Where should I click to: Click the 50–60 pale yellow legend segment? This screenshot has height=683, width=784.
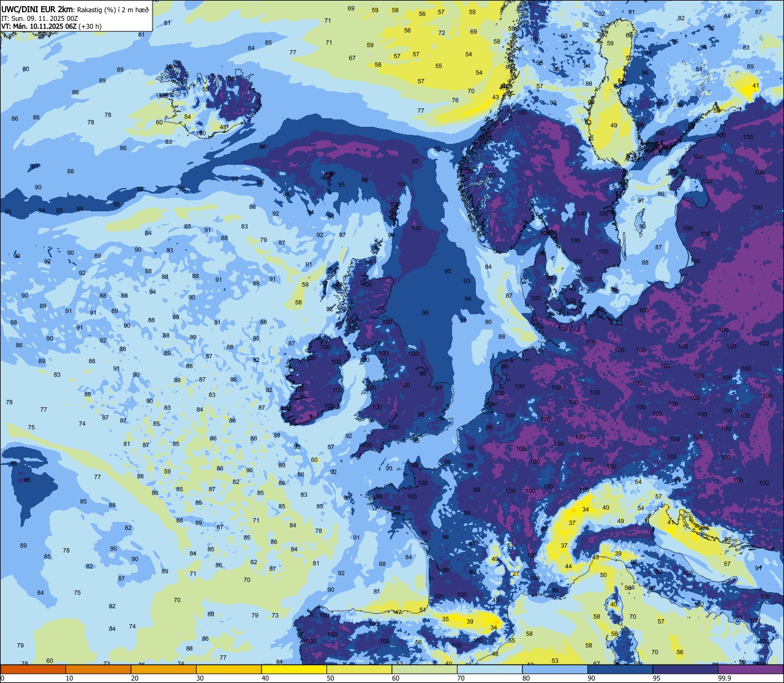coord(359,670)
